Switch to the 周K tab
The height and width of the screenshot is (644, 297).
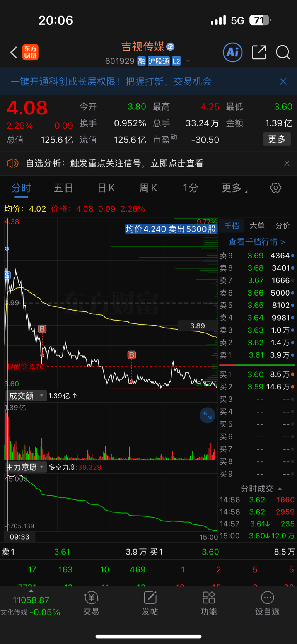148,188
